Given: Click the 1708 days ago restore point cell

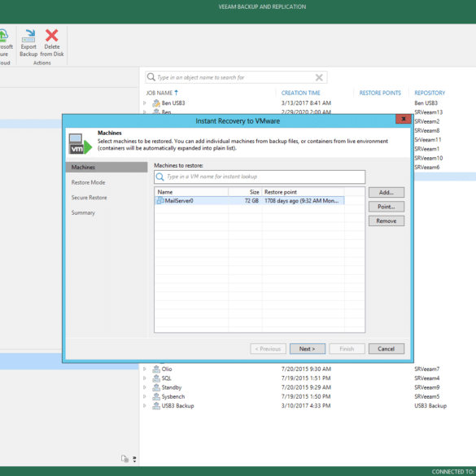Looking at the screenshot, I should (301, 201).
